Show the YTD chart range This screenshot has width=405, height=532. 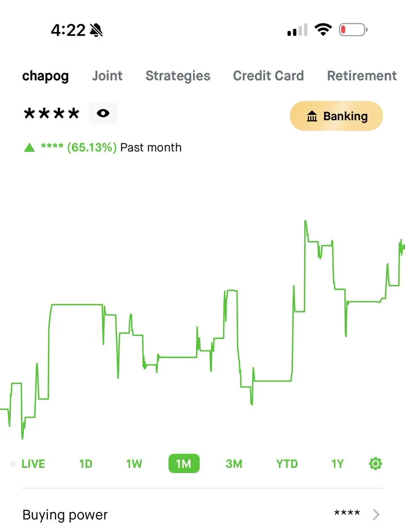pyautogui.click(x=287, y=464)
